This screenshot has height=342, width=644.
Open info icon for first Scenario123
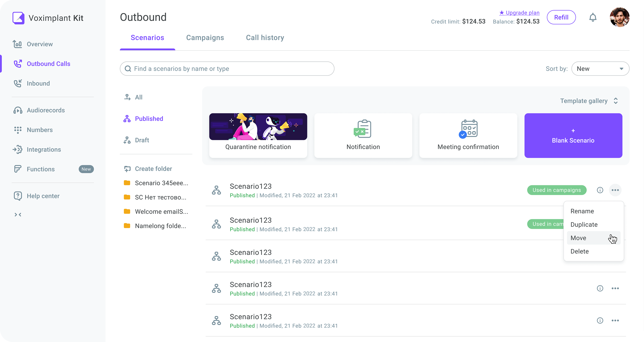(x=600, y=190)
